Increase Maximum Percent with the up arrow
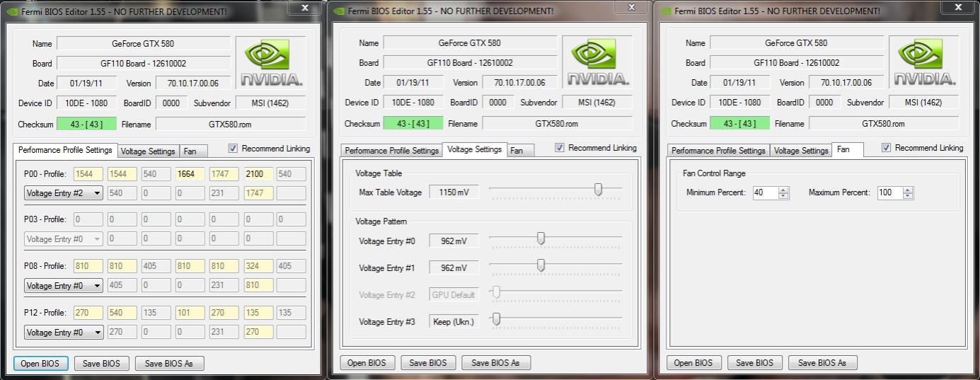 pyautogui.click(x=908, y=190)
